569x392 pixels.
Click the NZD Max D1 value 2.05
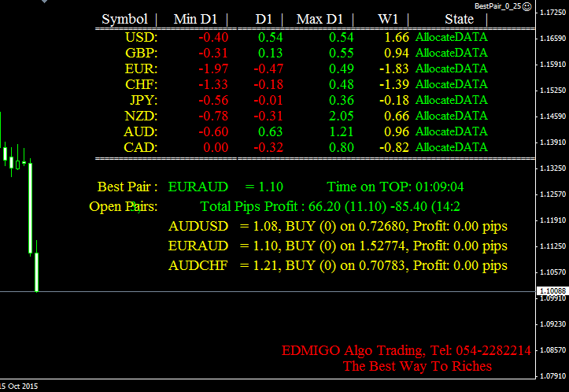[x=341, y=116]
